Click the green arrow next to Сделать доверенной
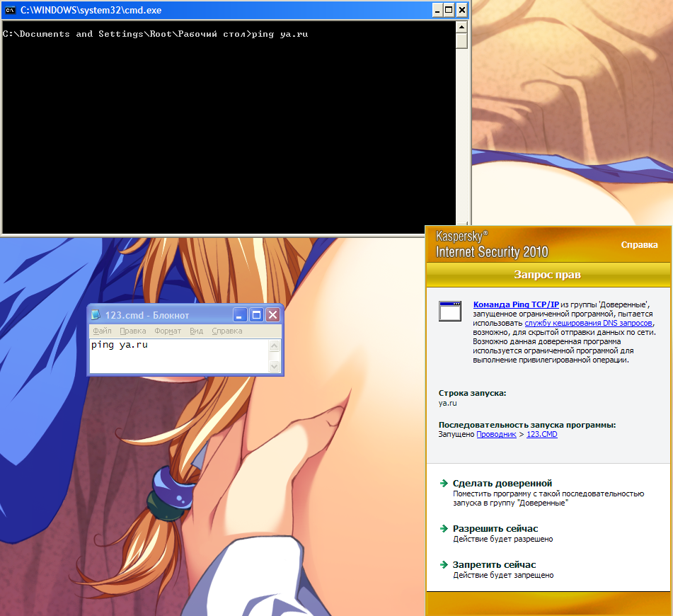 [x=444, y=484]
